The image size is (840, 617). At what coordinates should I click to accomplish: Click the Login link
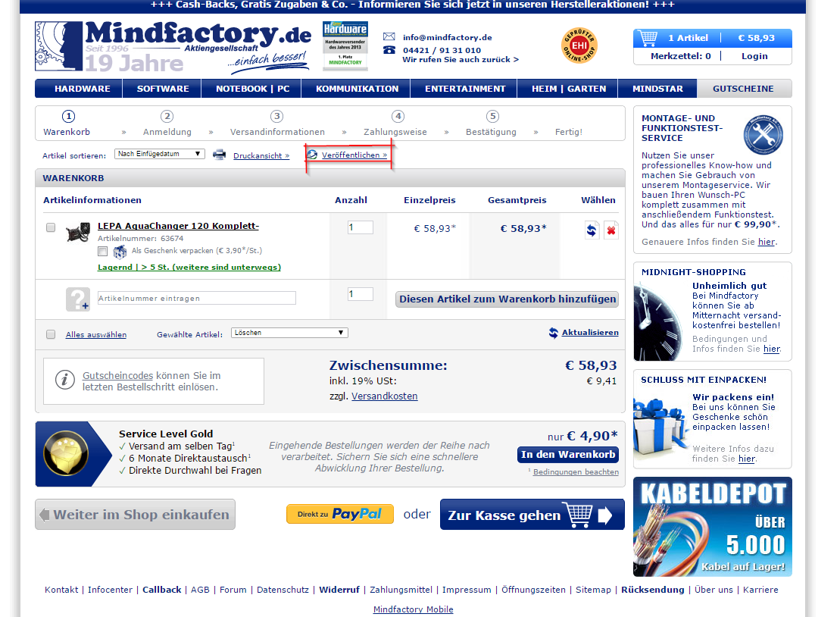[754, 56]
